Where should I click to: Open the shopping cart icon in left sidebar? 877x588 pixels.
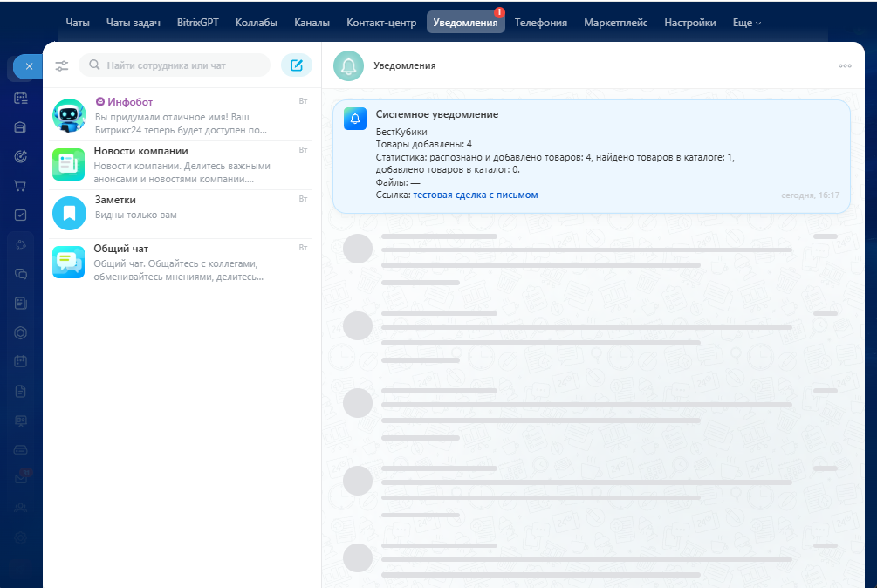coord(20,186)
